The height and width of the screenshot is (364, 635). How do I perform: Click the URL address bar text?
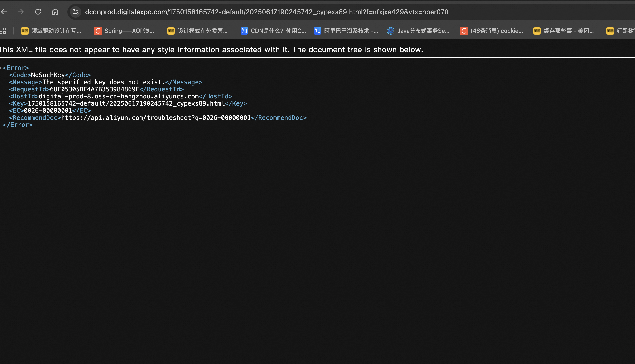tap(267, 12)
